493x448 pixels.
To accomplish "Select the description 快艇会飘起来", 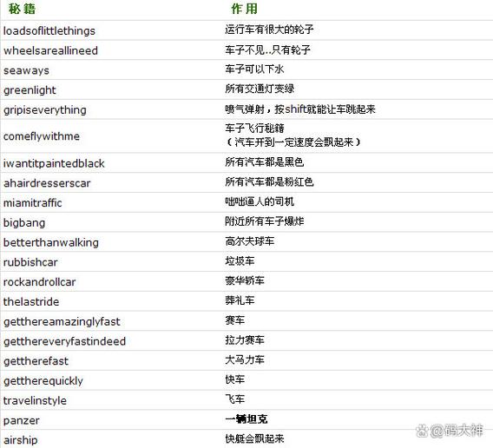I will (x=254, y=438).
